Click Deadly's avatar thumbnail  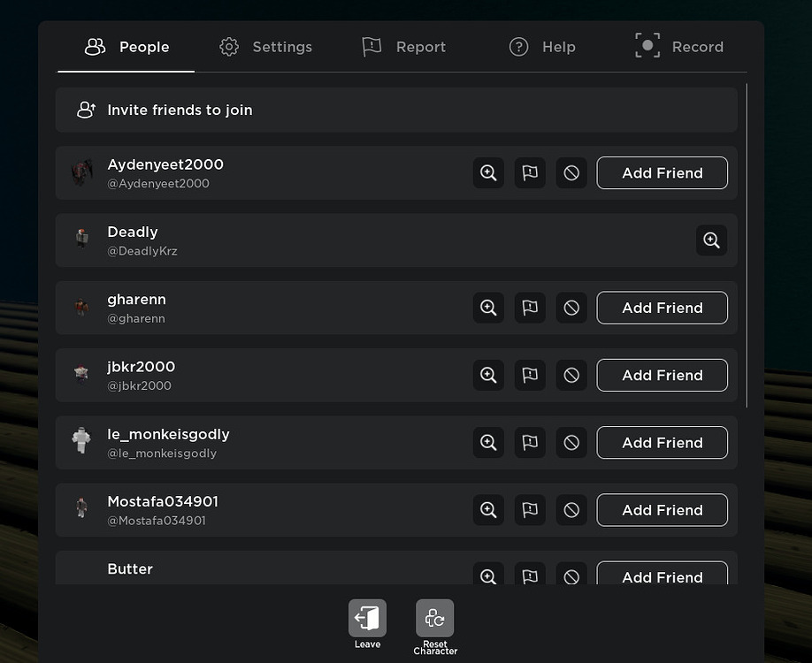pos(81,240)
